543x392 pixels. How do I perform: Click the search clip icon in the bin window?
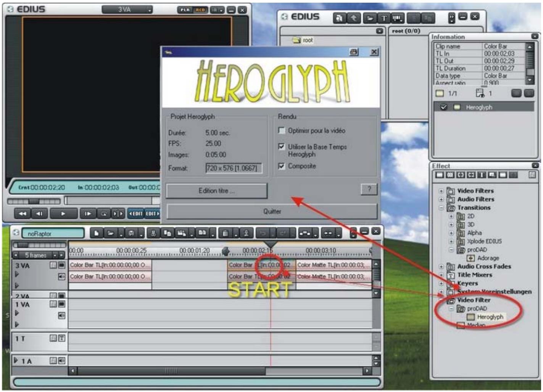[339, 18]
